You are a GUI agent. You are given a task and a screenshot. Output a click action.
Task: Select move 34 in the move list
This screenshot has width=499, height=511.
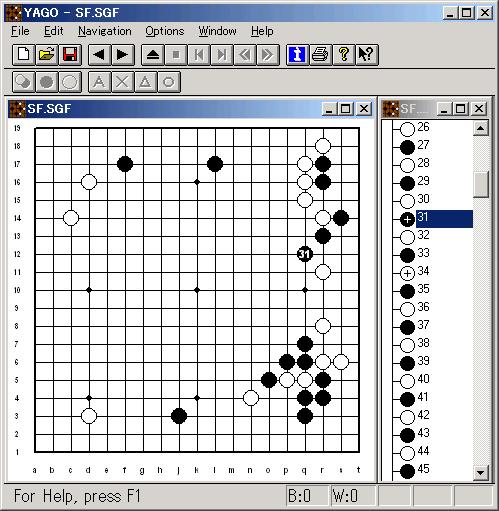click(x=415, y=273)
